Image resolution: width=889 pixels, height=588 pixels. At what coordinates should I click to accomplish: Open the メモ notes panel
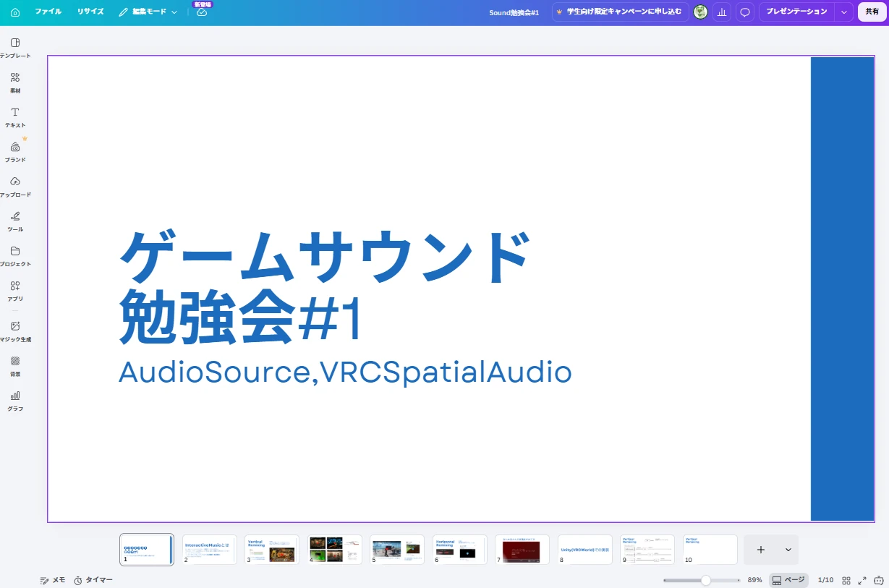coord(53,580)
